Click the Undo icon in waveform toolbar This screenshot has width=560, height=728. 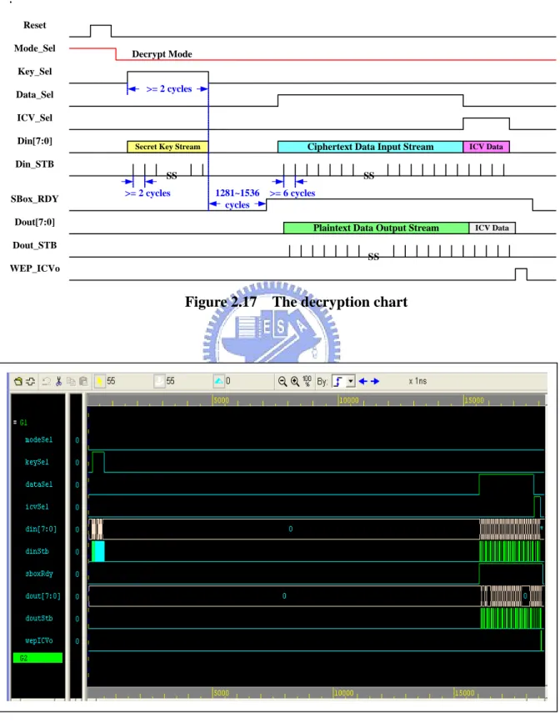coord(46,381)
